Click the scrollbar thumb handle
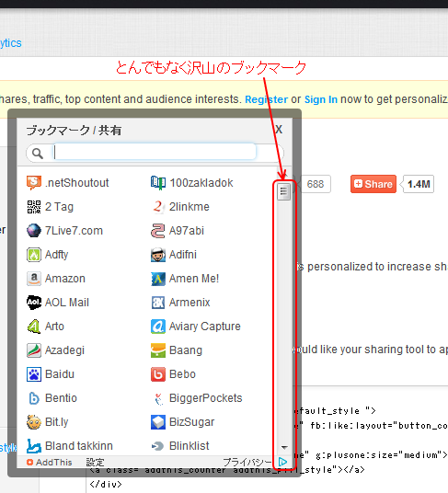The width and height of the screenshot is (448, 493). pos(283,191)
